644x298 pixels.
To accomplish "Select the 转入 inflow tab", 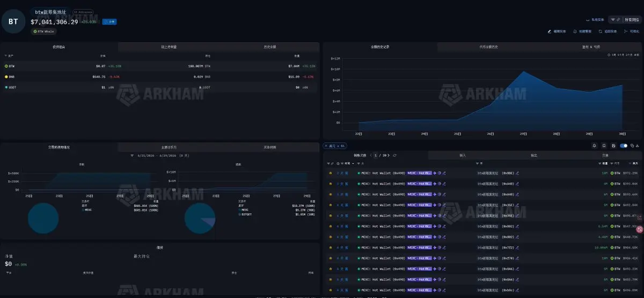I will pos(463,155).
